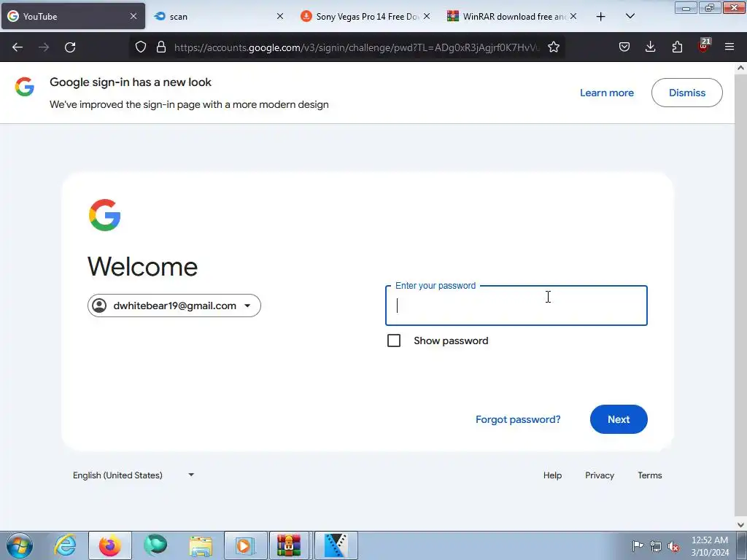Open the English (United States) language dropdown
The height and width of the screenshot is (560, 747).
(x=133, y=475)
